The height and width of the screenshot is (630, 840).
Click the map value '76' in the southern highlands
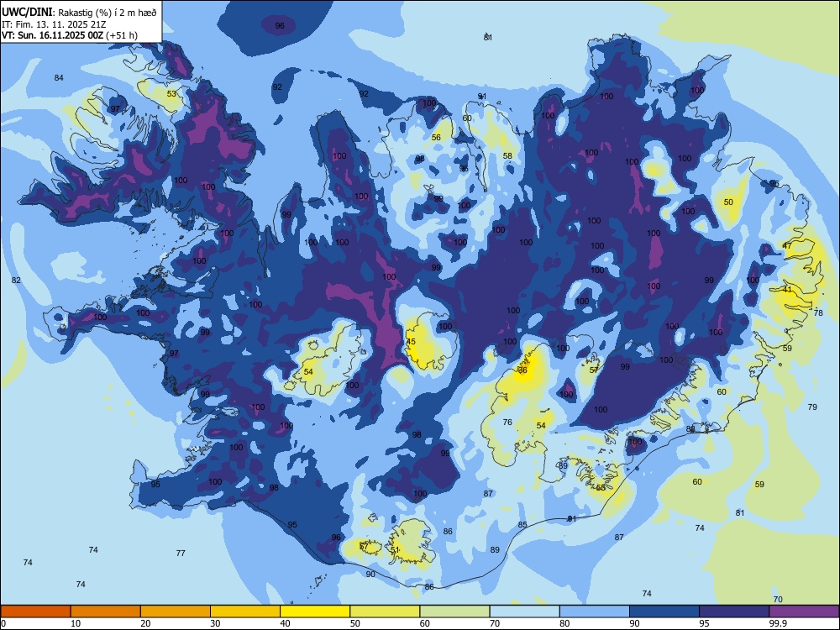[507, 423]
